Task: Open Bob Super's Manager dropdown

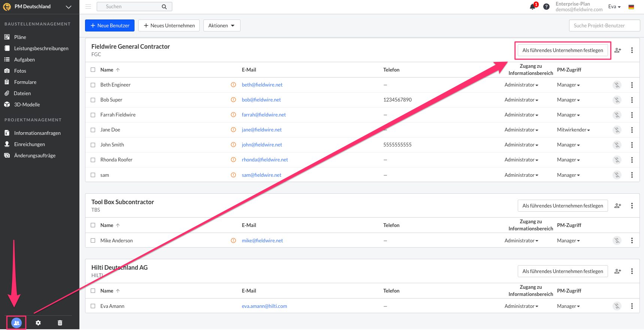Action: click(x=568, y=100)
